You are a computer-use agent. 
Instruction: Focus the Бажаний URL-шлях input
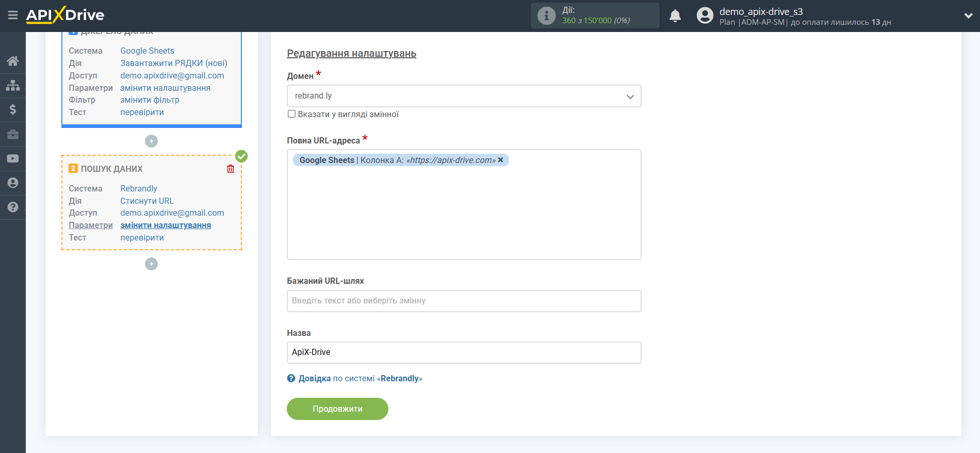pyautogui.click(x=464, y=301)
